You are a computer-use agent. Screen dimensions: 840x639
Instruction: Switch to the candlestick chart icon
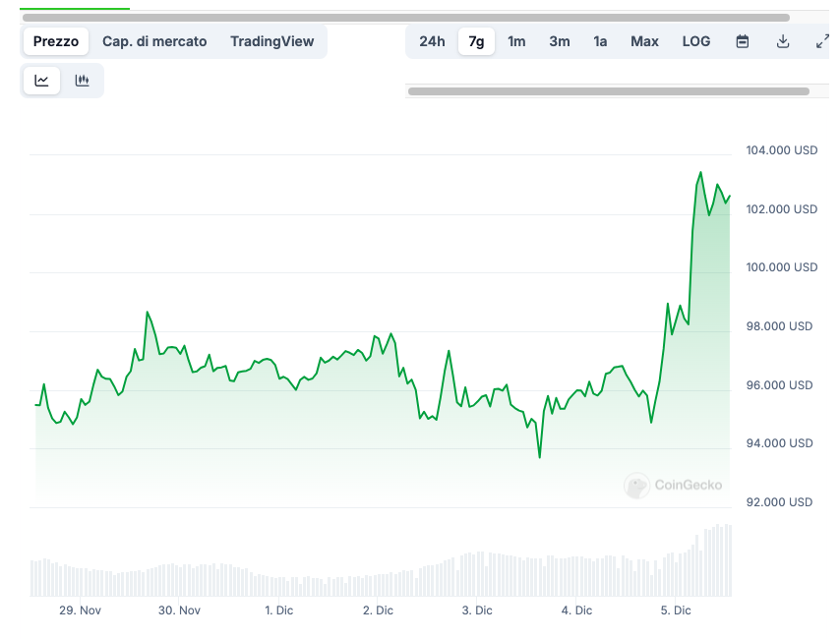[x=83, y=80]
